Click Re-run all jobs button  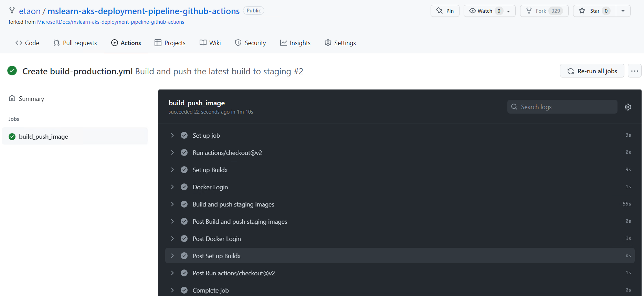pos(592,71)
